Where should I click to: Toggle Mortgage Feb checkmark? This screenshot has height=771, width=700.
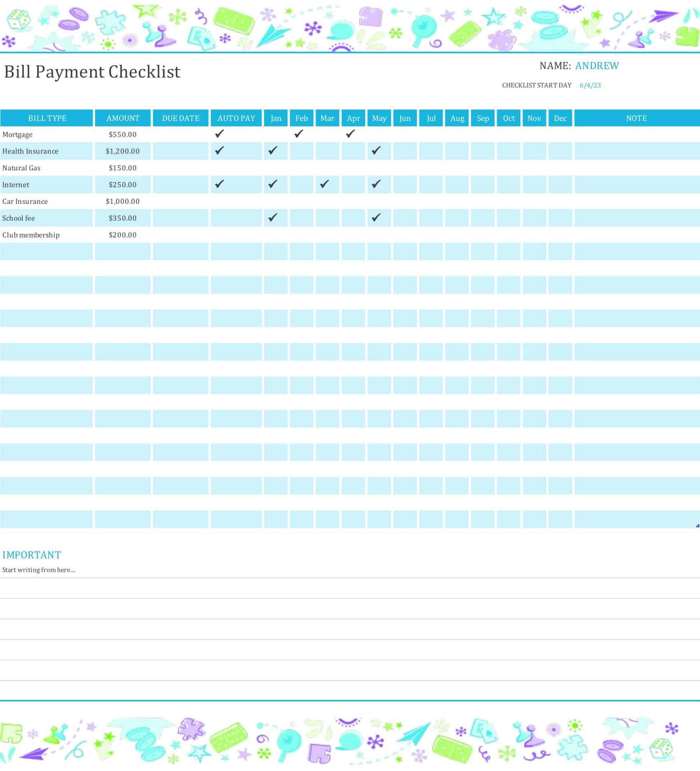(x=299, y=134)
